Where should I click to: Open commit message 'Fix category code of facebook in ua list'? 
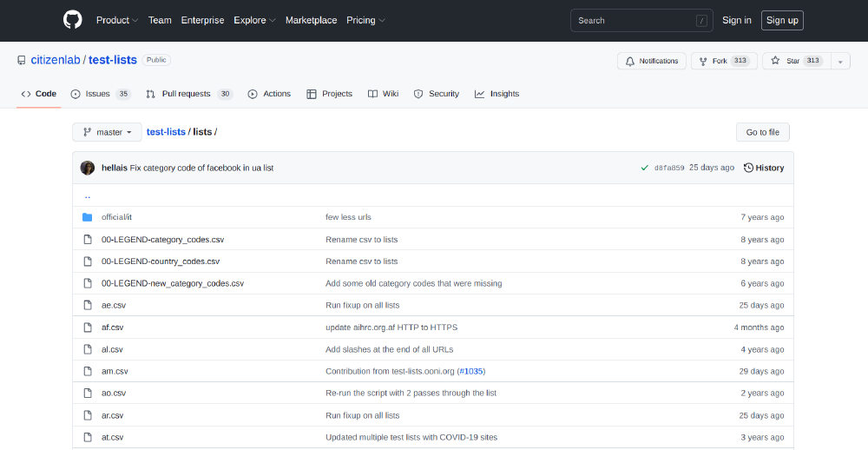tap(201, 168)
